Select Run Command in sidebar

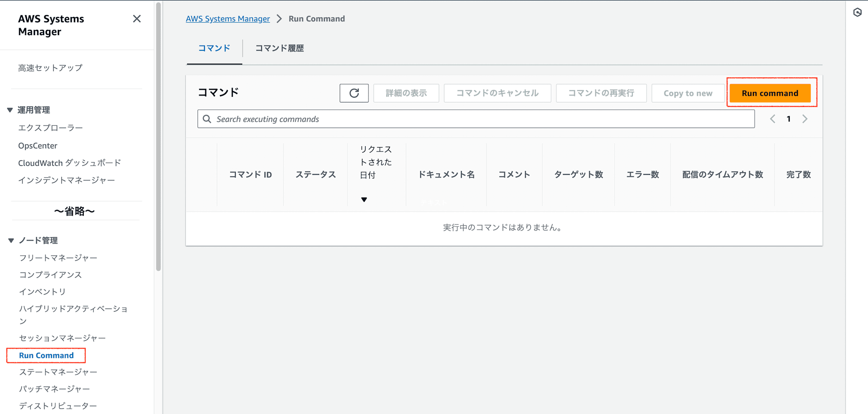[46, 355]
